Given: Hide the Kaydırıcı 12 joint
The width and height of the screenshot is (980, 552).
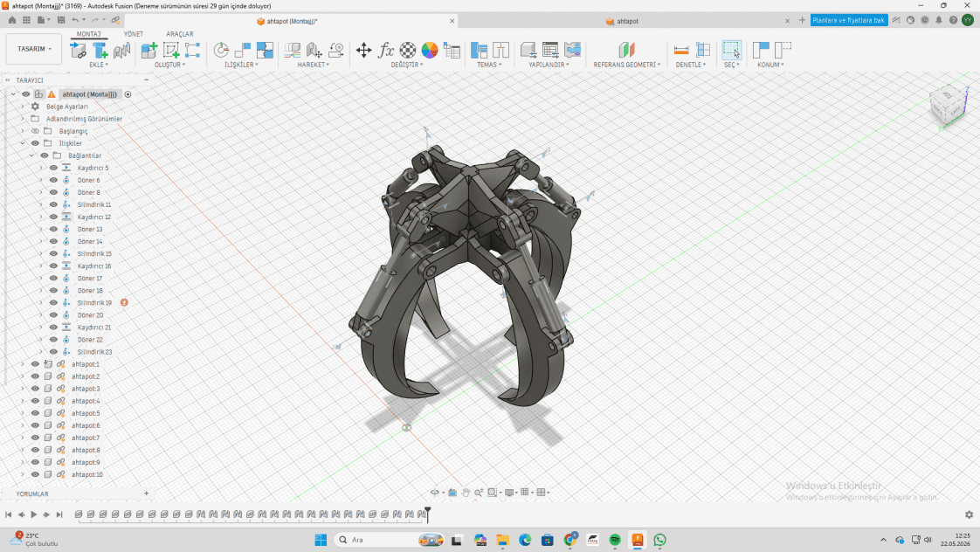Looking at the screenshot, I should coord(54,217).
